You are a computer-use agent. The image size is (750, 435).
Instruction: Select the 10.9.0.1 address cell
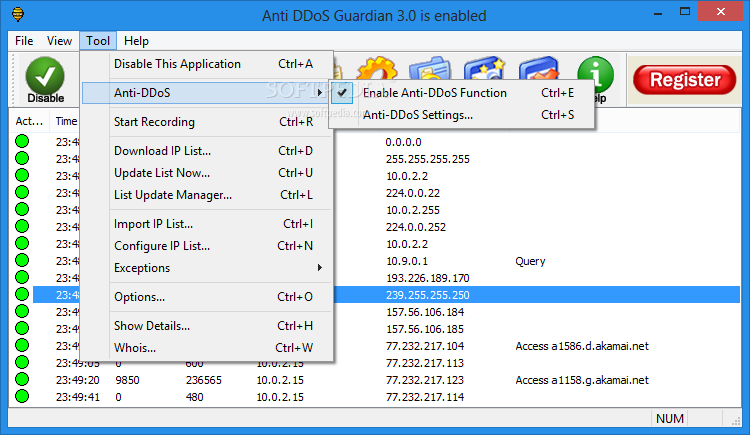tap(407, 261)
